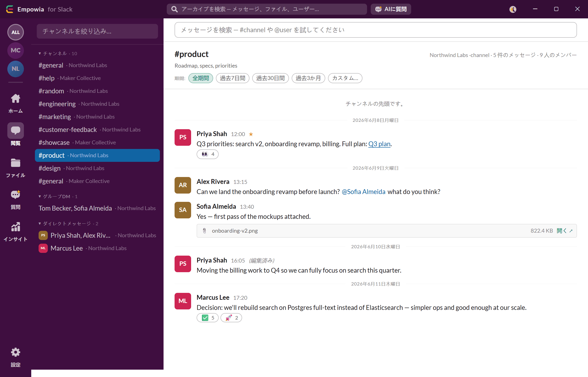Screen dimensions: 588x377
Task: Open the Files (ファイル) folder icon
Action: [15, 163]
